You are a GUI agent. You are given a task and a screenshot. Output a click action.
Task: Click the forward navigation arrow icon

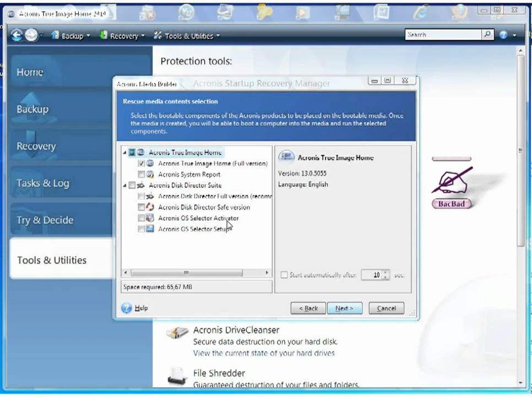(x=31, y=35)
